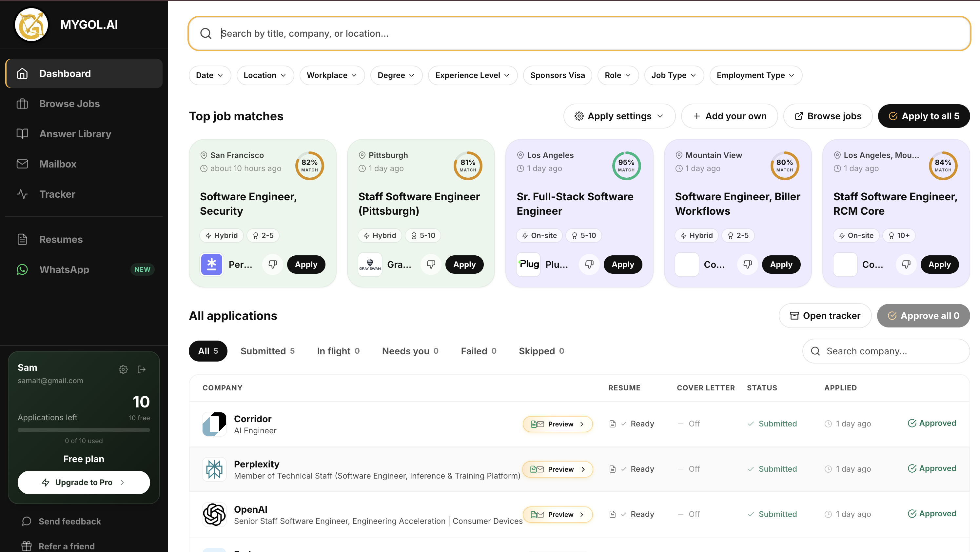Switch to the Submitted 5 tab

tap(267, 351)
